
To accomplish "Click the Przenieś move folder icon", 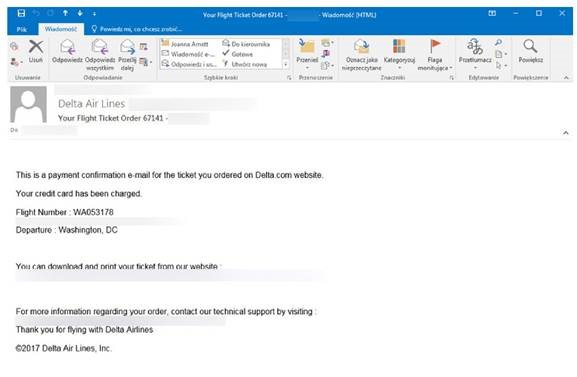I will [x=307, y=47].
